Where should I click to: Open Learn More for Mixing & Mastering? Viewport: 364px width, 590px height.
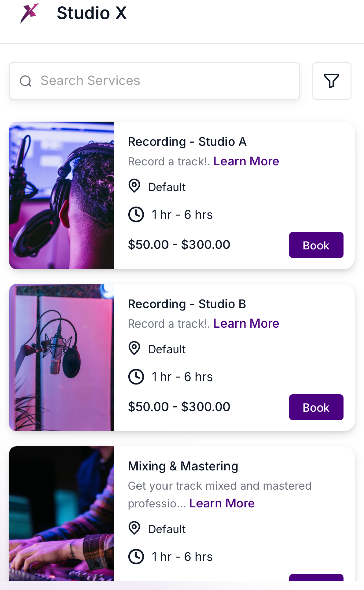222,503
